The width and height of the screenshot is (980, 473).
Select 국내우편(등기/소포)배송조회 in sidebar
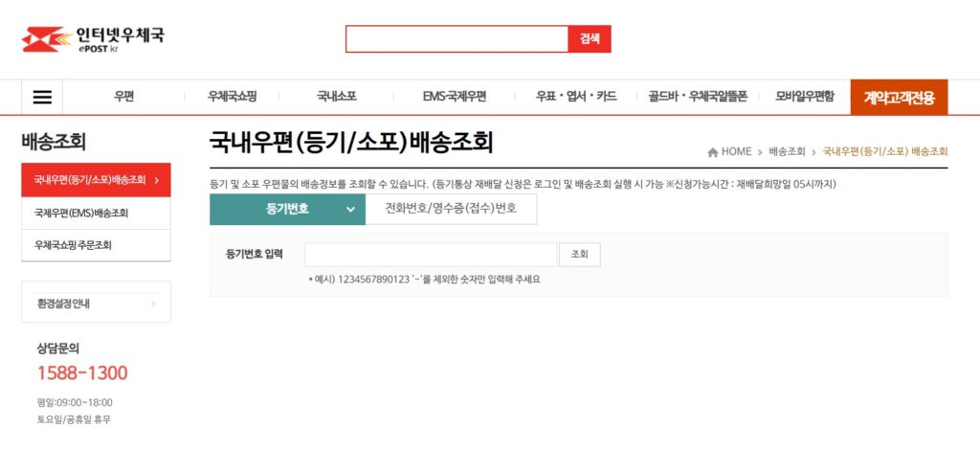pyautogui.click(x=96, y=180)
